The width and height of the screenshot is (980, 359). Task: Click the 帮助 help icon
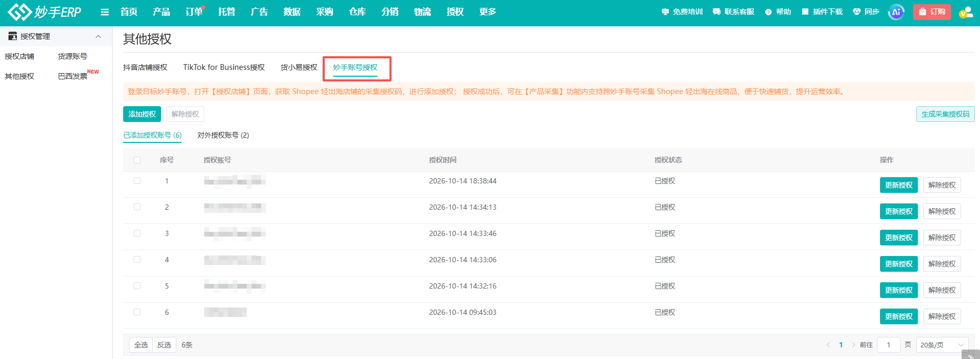coord(768,12)
